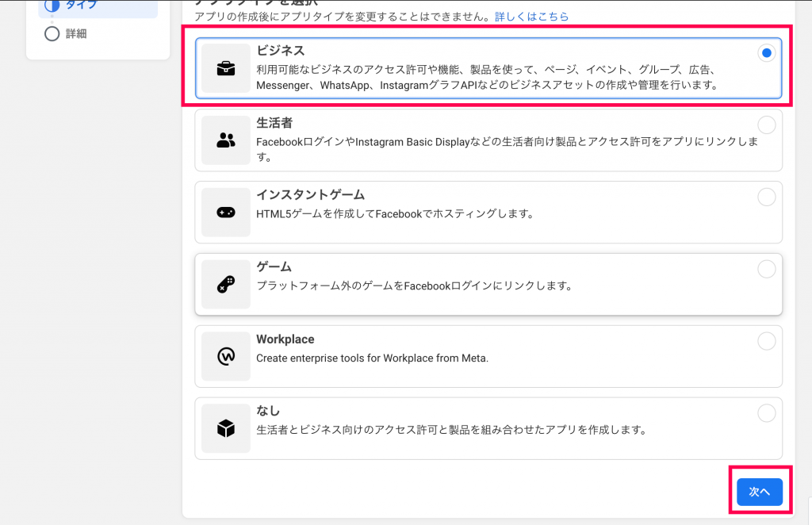This screenshot has width=812, height=525.
Task: Select the ゲーム radio button
Action: (x=767, y=269)
